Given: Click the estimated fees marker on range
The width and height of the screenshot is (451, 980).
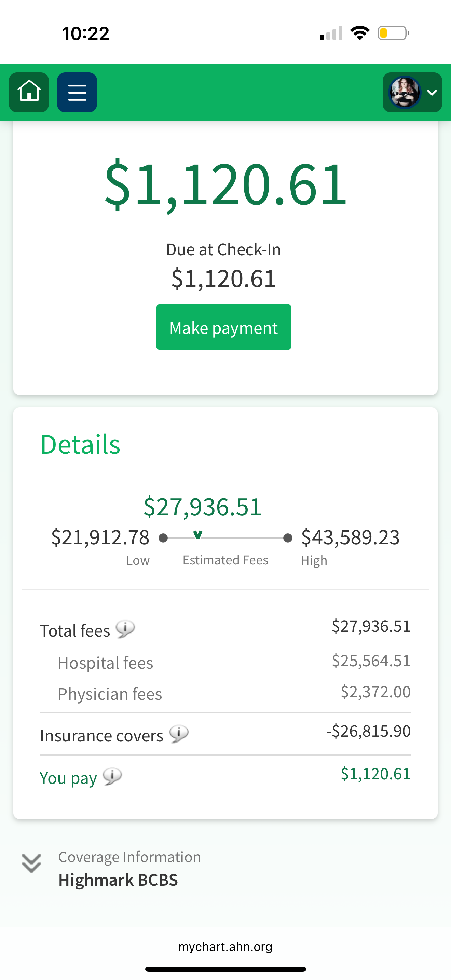Looking at the screenshot, I should click(x=198, y=535).
